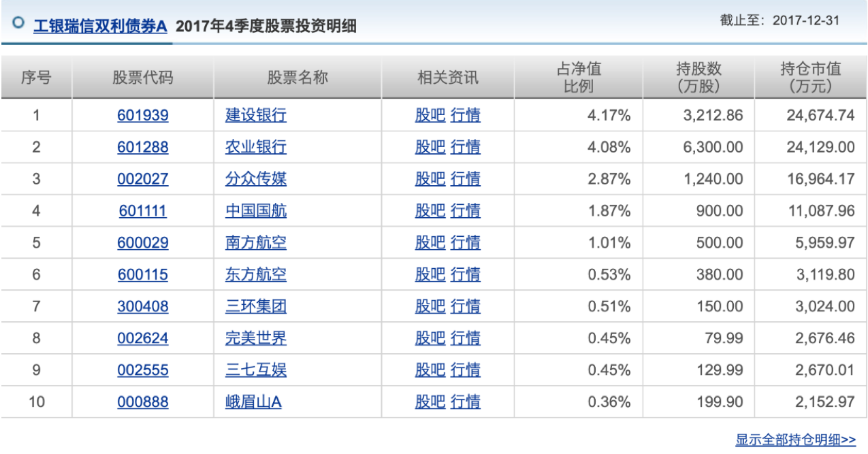
Task: Click the 占净值比例 column header
Action: click(579, 78)
